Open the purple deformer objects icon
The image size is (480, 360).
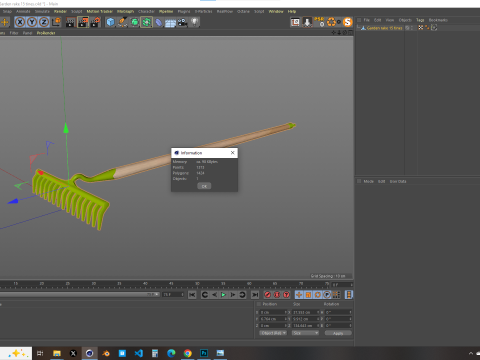(x=159, y=22)
